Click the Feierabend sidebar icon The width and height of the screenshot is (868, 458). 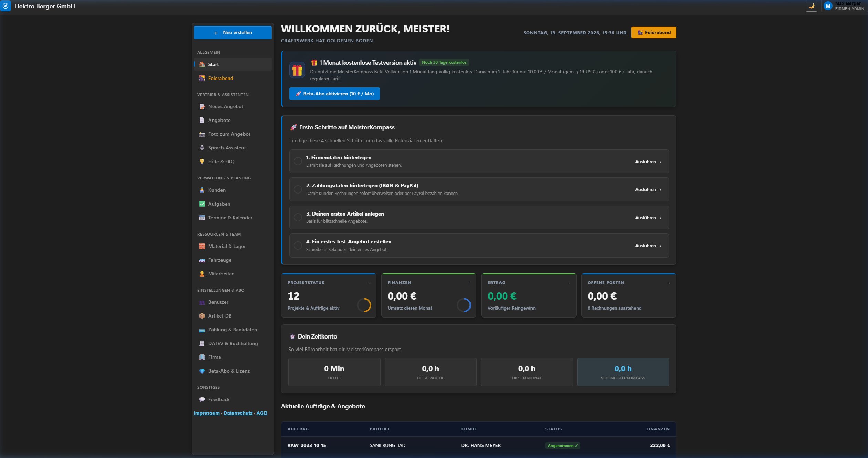[202, 78]
